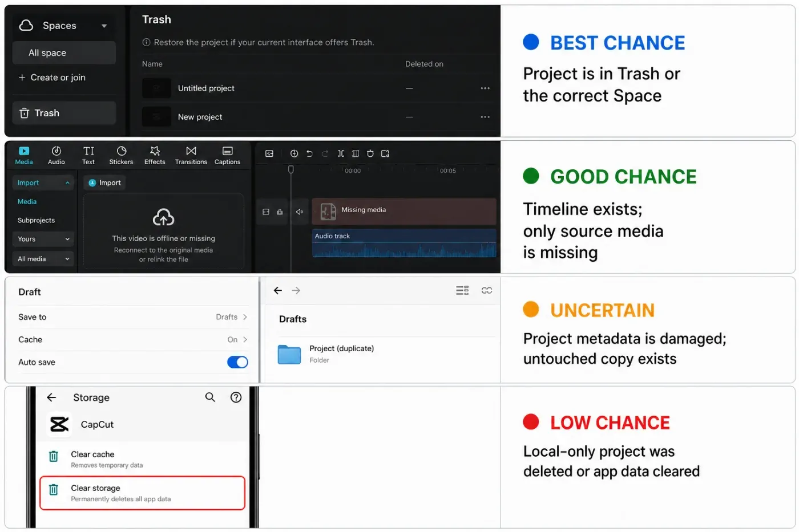Open the Effects tab
The height and width of the screenshot is (532, 799).
[155, 155]
